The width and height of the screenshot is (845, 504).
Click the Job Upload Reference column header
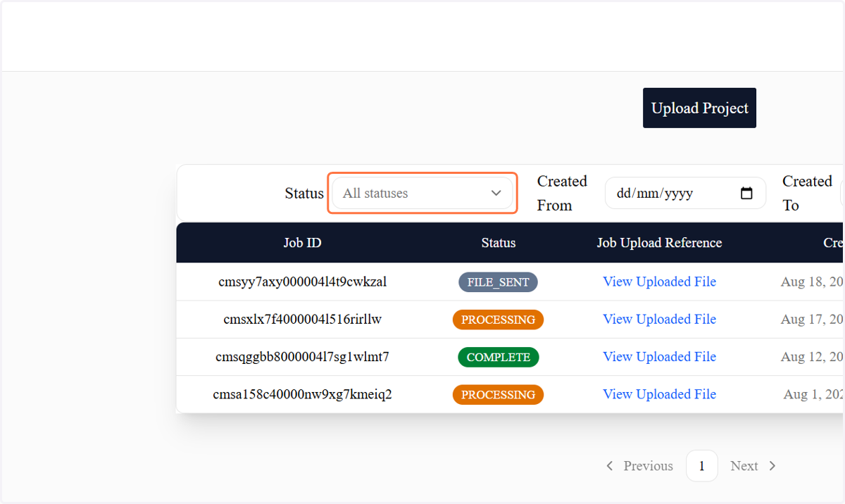coord(659,243)
